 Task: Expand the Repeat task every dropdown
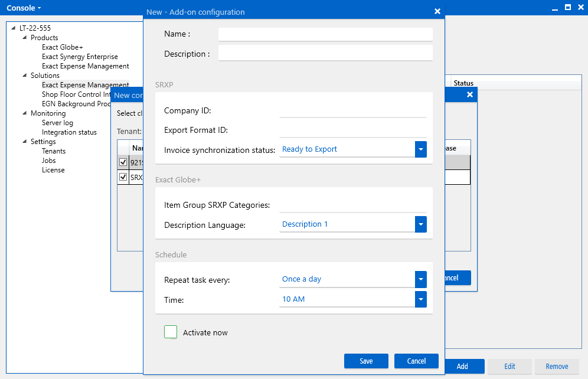point(420,279)
